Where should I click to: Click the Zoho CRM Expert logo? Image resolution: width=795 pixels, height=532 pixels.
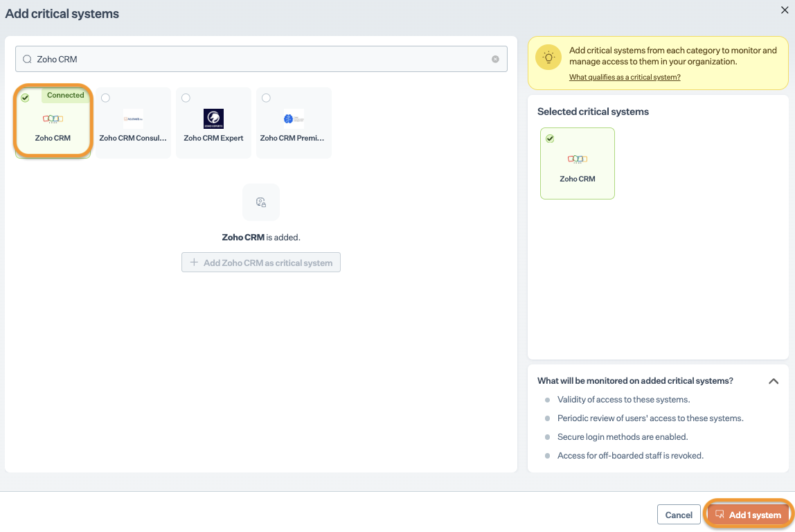pos(213,118)
